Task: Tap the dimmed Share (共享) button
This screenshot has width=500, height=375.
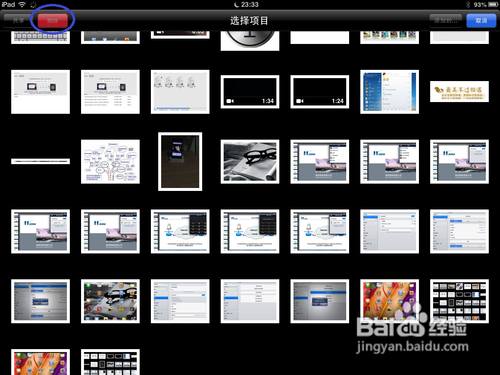Action: (18, 20)
